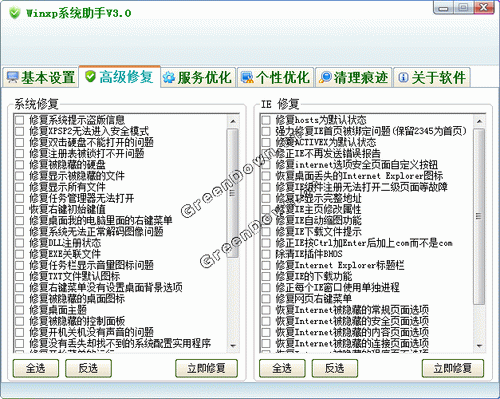Click 全选 under system repair list

[x=36, y=368]
